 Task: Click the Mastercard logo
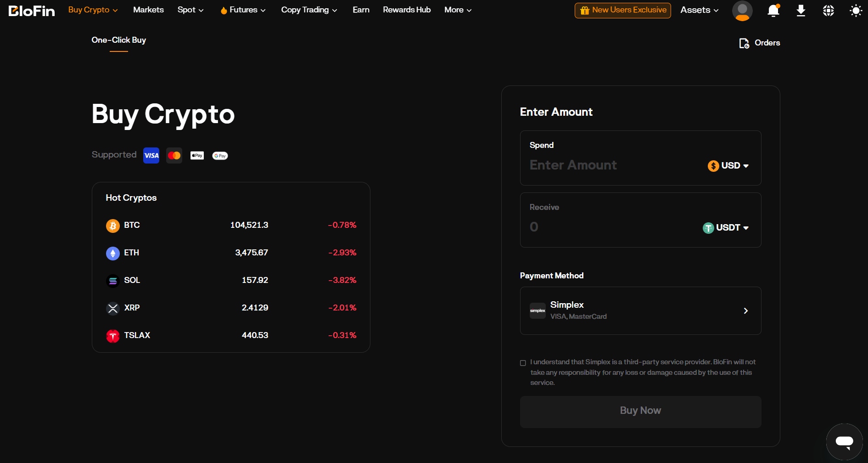(174, 155)
